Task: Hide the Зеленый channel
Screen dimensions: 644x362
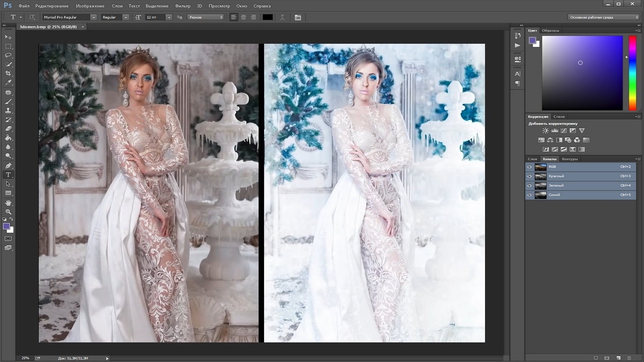Action: [529, 186]
